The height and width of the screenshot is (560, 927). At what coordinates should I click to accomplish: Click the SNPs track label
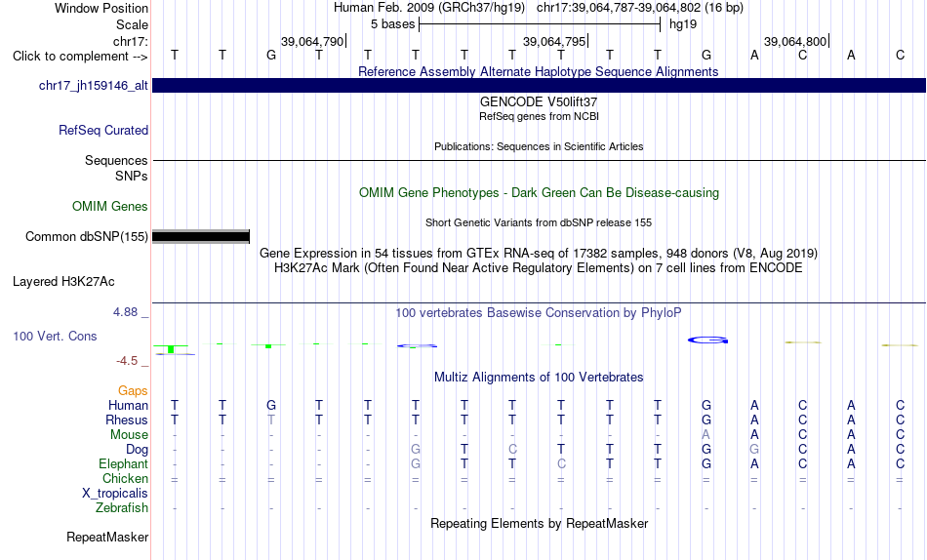pyautogui.click(x=132, y=177)
